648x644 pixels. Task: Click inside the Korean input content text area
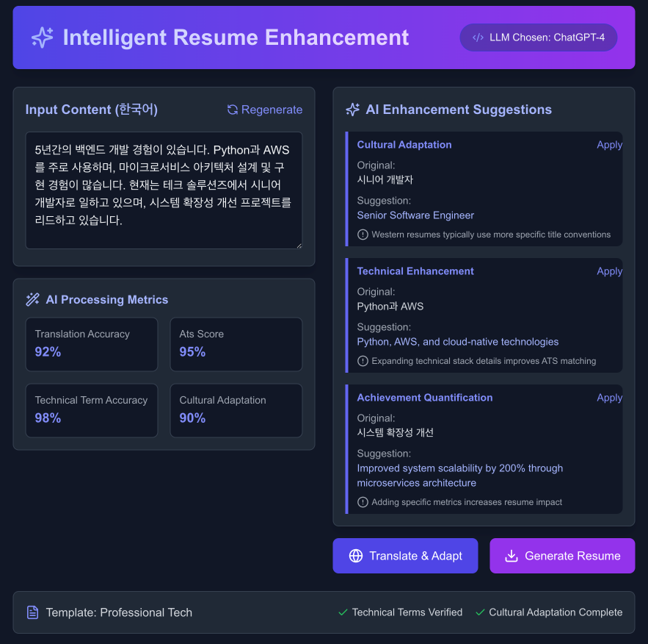click(x=163, y=190)
